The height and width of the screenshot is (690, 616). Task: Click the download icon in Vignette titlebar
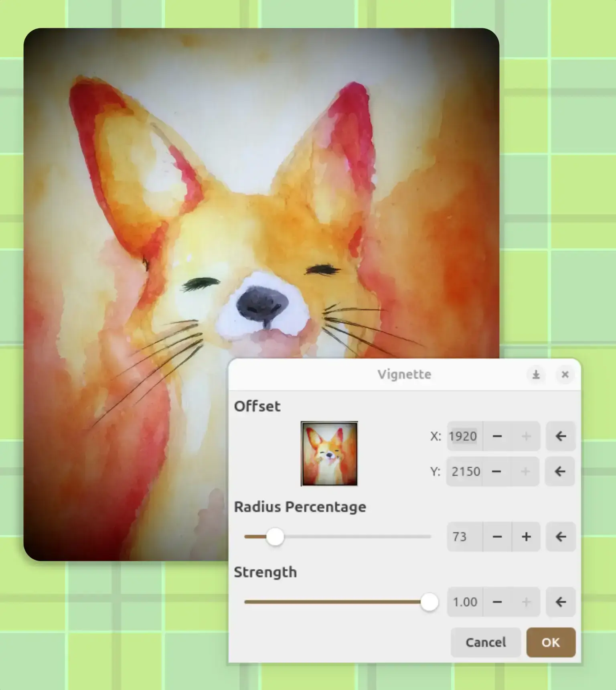[536, 375]
